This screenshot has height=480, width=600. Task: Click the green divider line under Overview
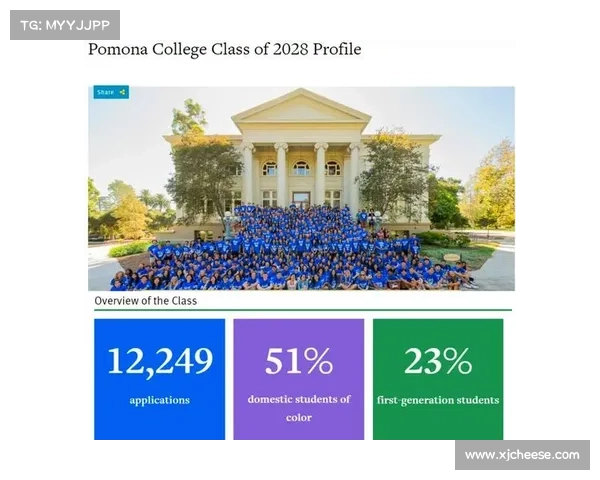(x=303, y=310)
